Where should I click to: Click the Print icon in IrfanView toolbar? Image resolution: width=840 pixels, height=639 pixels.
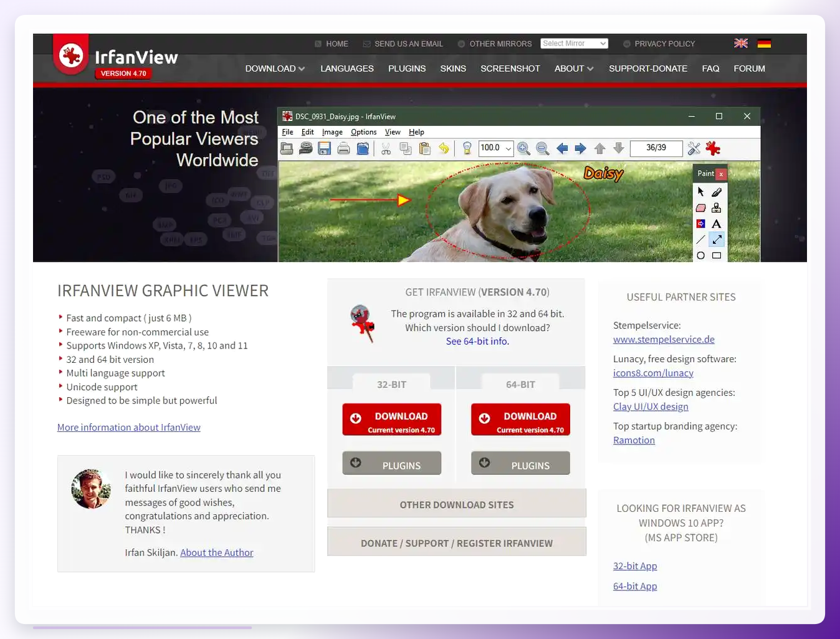343,148
